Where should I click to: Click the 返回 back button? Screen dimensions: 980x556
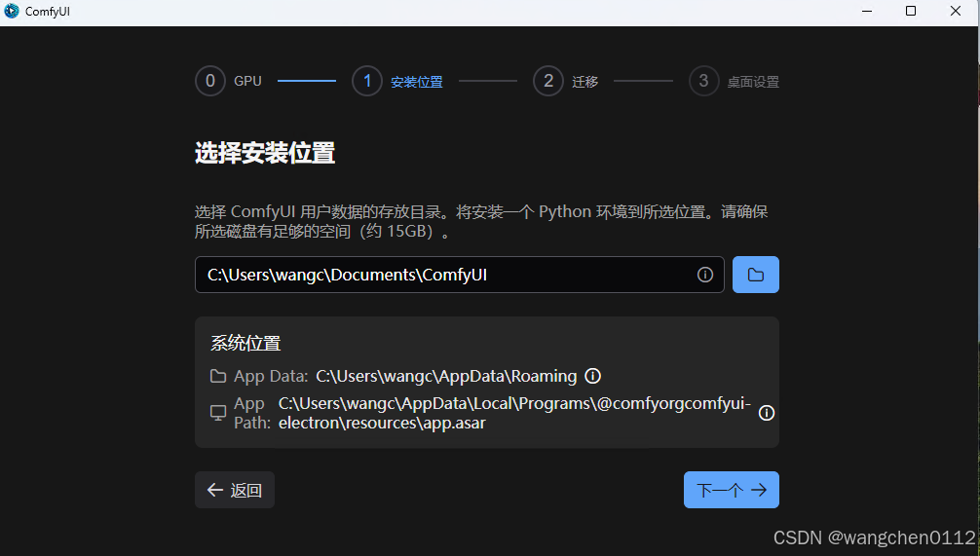[x=235, y=490]
